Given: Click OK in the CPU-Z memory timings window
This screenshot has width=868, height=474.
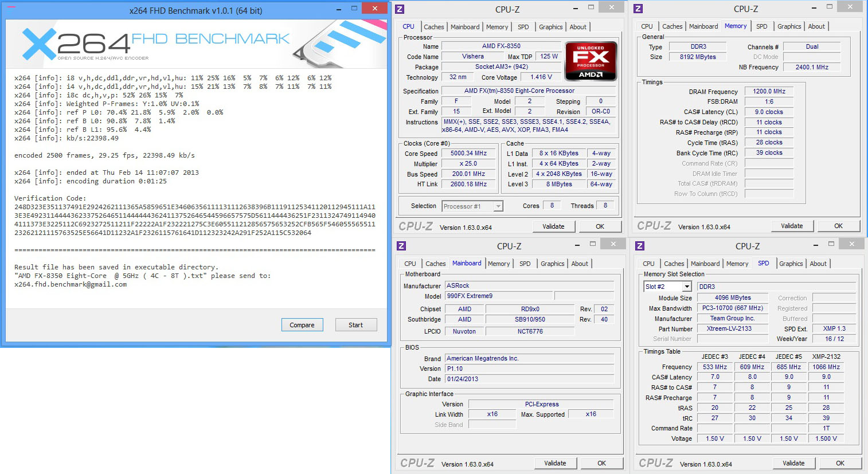Looking at the screenshot, I should [x=839, y=226].
